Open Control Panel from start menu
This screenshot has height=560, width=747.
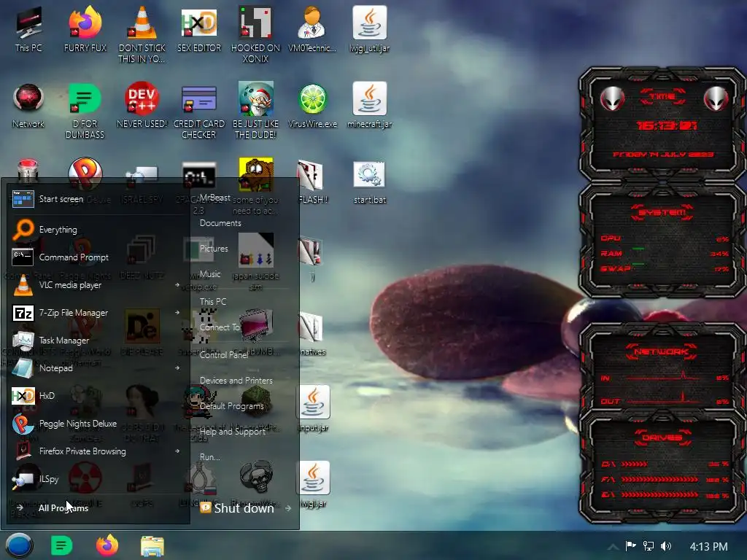pos(224,355)
